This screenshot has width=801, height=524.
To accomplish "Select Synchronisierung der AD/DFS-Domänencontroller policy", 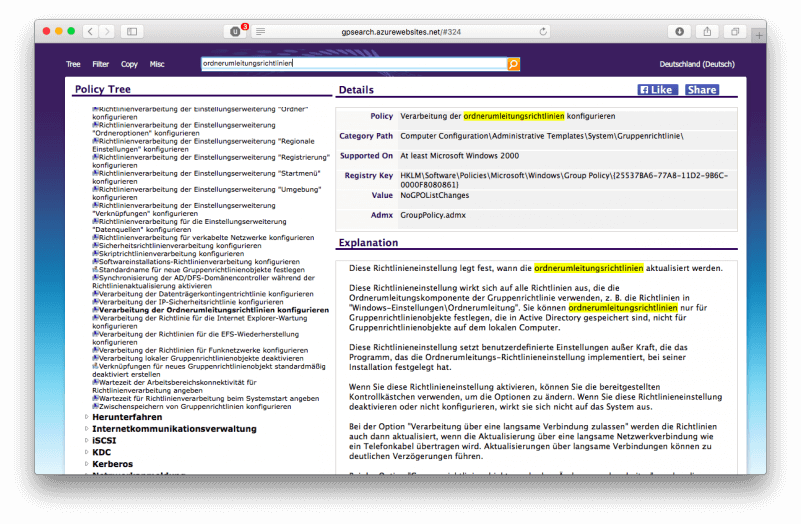I will [203, 282].
